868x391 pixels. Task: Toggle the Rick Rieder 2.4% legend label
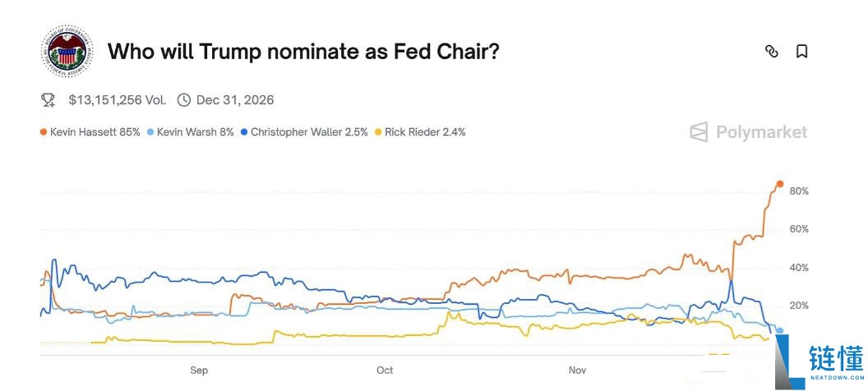425,131
